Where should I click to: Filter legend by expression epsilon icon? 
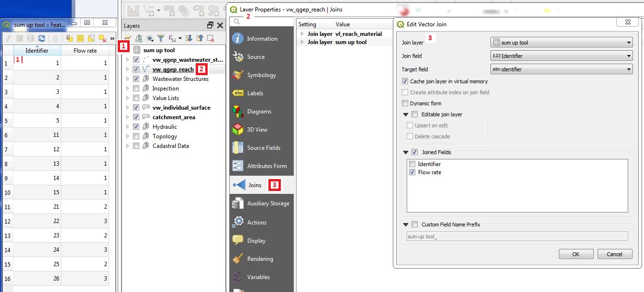(x=173, y=38)
